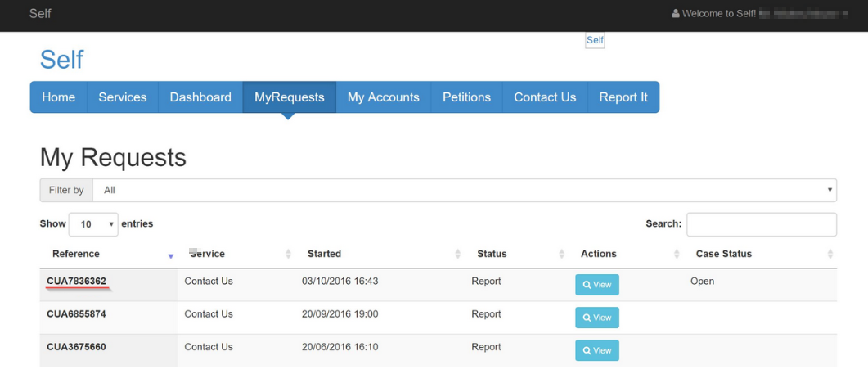Open the Dashboard menu item
Viewport: 868px width, 374px height.
click(x=200, y=97)
